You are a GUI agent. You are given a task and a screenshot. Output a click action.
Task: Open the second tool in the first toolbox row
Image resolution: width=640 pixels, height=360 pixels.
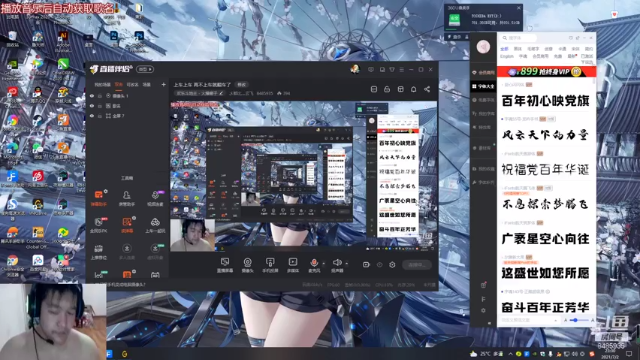click(x=127, y=198)
